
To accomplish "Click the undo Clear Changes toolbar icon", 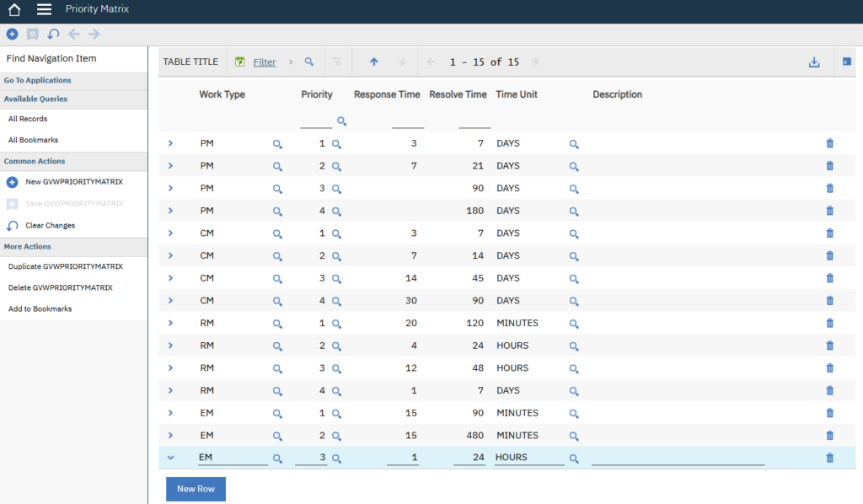I will tap(53, 34).
